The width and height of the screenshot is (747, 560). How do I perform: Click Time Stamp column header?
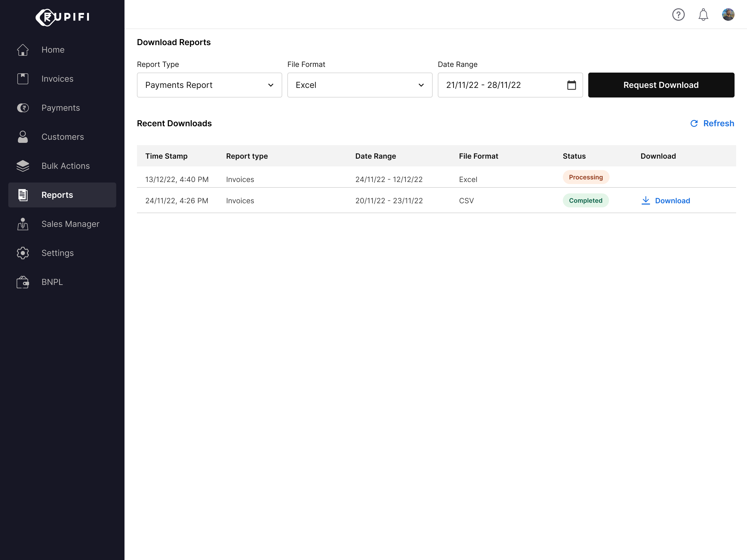(166, 156)
